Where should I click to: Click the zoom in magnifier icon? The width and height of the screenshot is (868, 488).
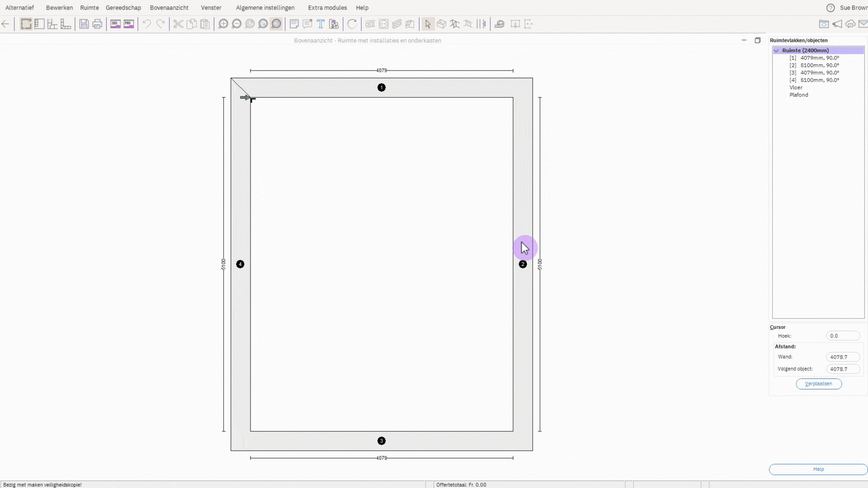pyautogui.click(x=223, y=24)
